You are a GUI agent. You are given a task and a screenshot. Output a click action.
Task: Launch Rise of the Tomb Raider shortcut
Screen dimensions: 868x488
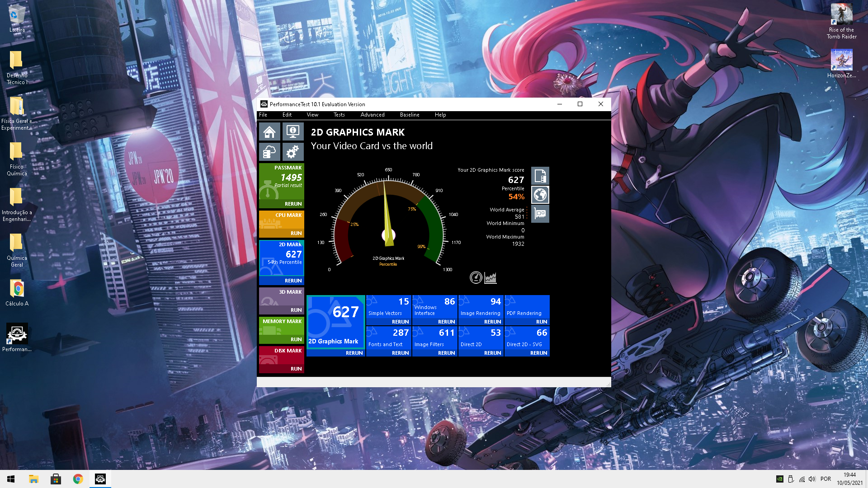tap(841, 21)
